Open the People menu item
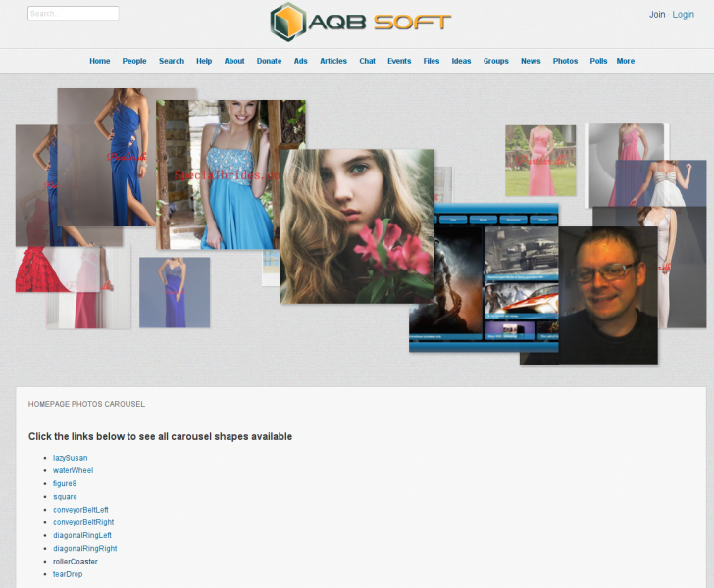Screen dimensions: 714x588 134,61
